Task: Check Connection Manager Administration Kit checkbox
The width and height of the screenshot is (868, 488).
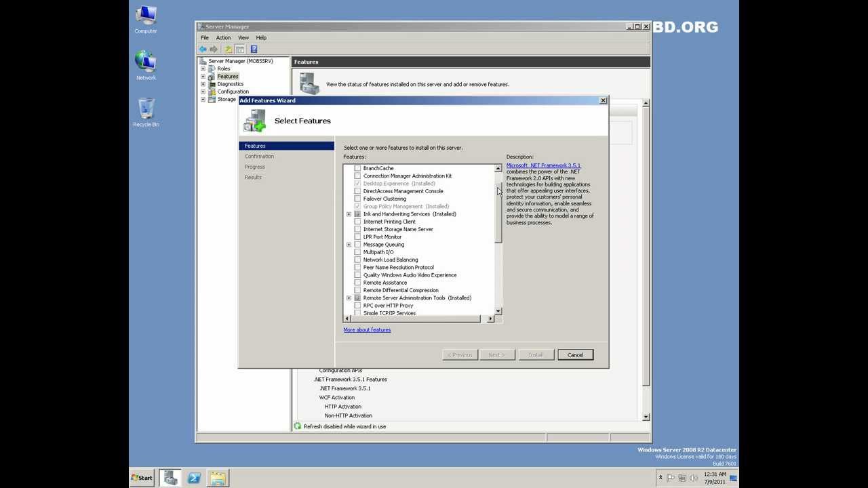Action: tap(357, 176)
